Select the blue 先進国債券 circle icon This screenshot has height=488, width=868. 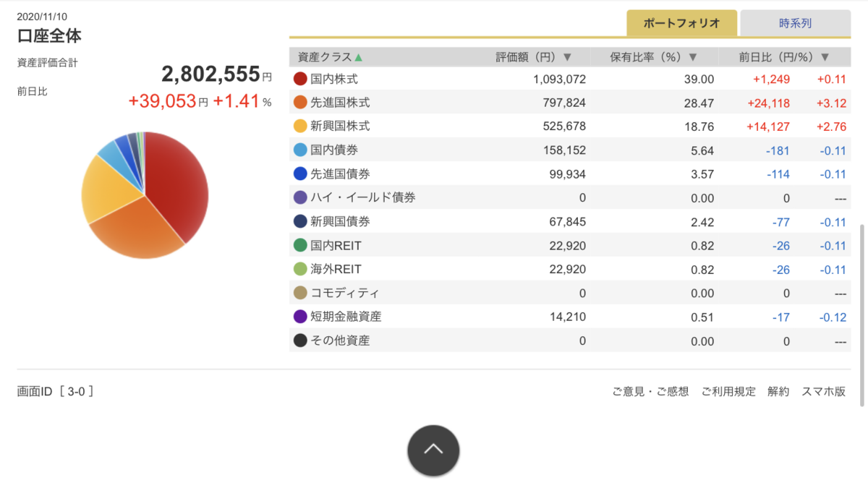click(299, 174)
